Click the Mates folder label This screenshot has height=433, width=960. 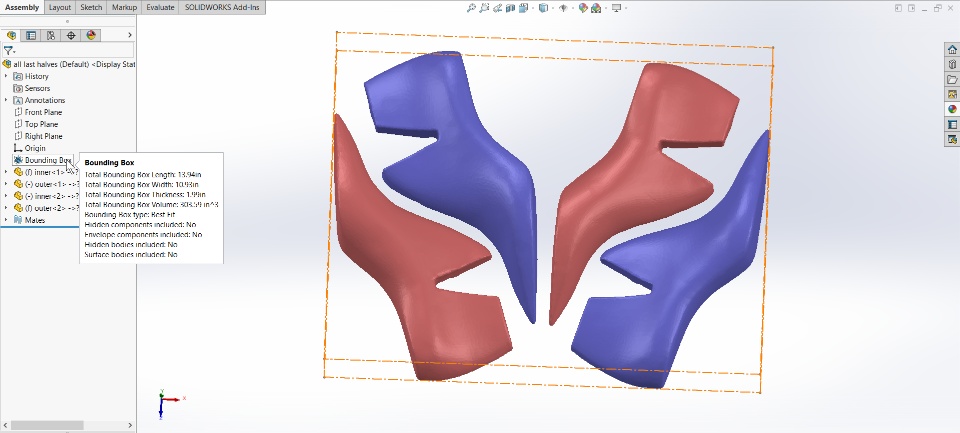(35, 220)
